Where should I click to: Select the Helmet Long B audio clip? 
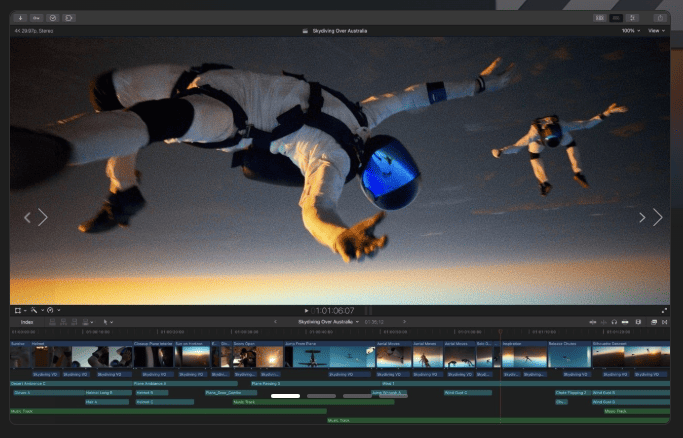[108, 393]
